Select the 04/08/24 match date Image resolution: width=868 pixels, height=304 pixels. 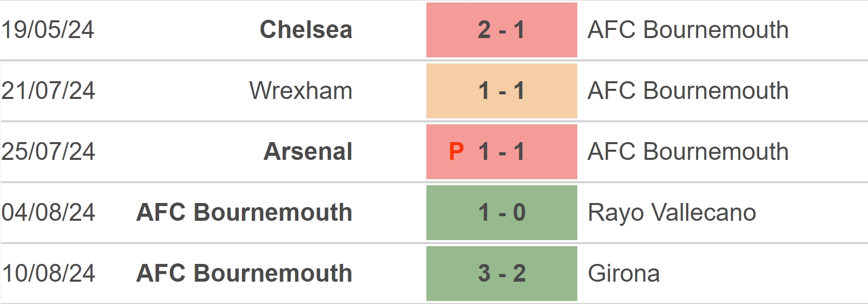point(48,213)
